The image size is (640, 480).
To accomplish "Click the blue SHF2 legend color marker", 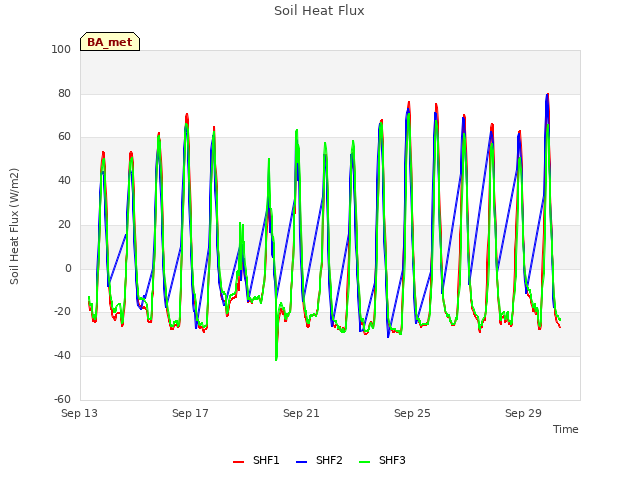I will click(301, 462).
